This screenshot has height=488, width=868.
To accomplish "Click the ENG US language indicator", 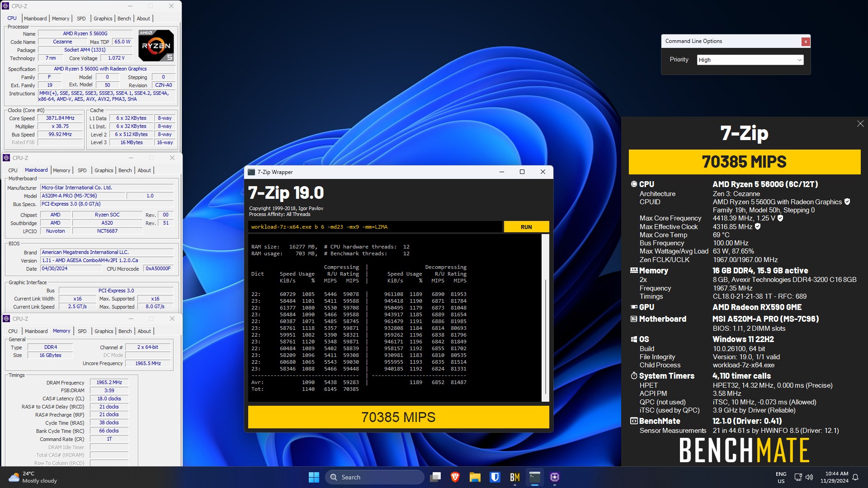I will tap(781, 477).
